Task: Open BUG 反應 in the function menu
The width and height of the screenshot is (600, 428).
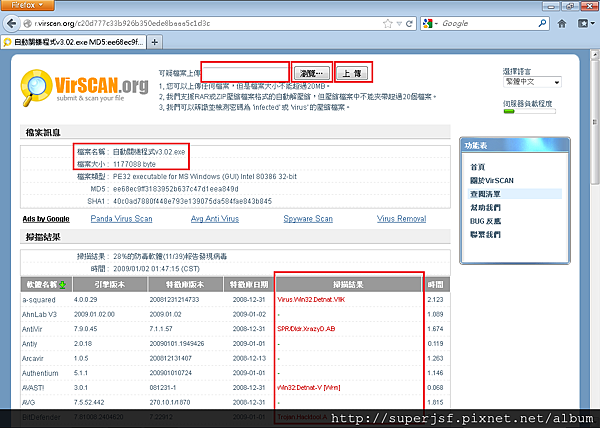Action: click(x=485, y=221)
